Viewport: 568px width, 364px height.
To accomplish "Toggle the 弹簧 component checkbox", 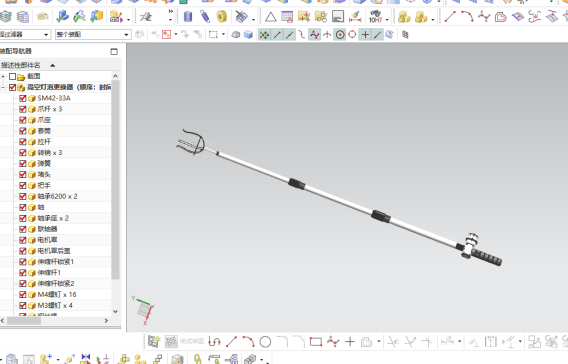I will 23,164.
